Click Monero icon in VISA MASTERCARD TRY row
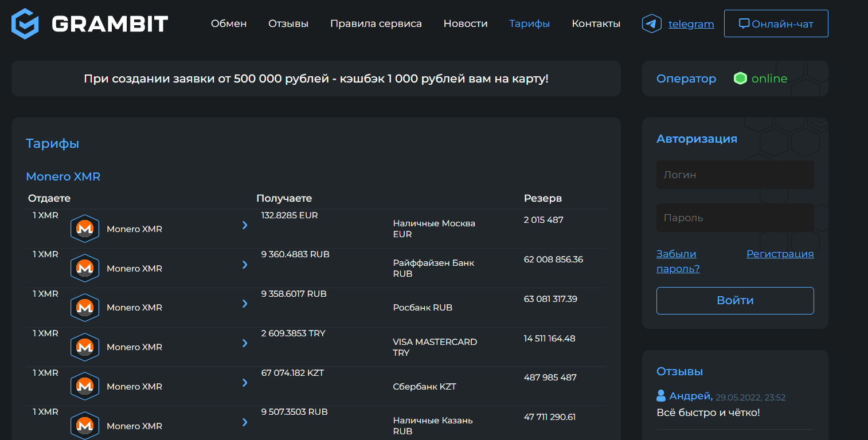Viewport: 868px width, 440px height. coord(85,347)
